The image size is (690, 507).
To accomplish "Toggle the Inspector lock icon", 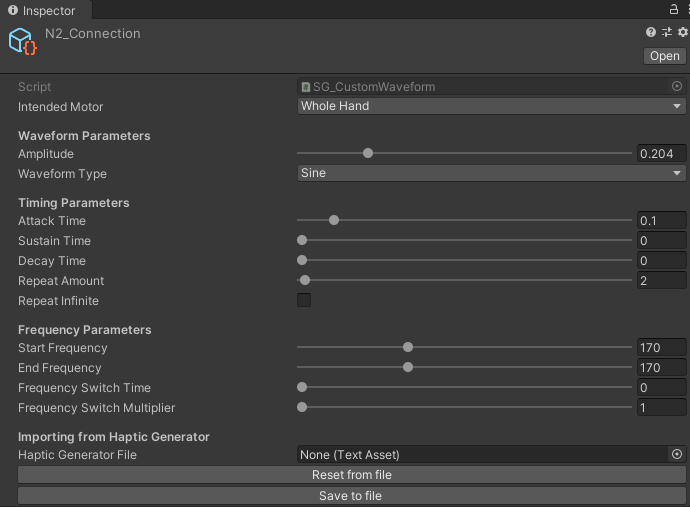I will click(674, 8).
